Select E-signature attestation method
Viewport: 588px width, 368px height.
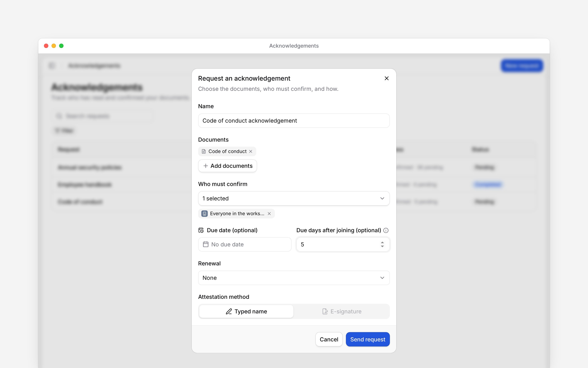pyautogui.click(x=342, y=311)
